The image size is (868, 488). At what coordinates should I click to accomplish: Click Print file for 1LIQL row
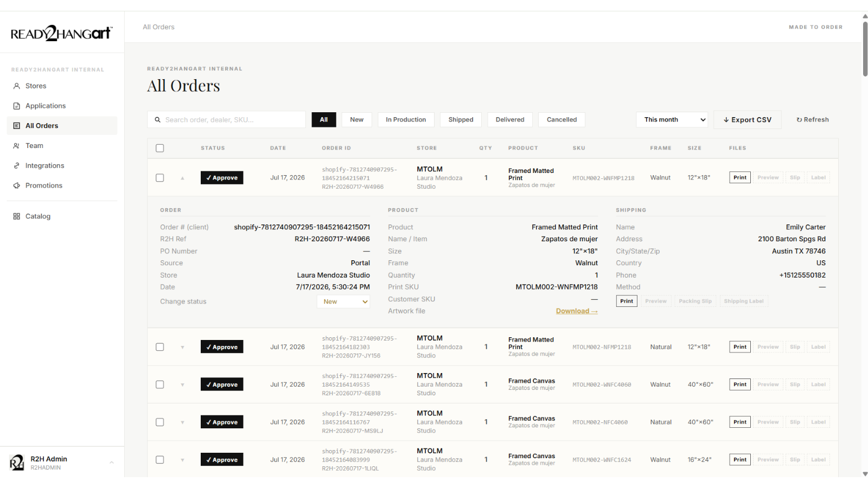click(x=740, y=460)
